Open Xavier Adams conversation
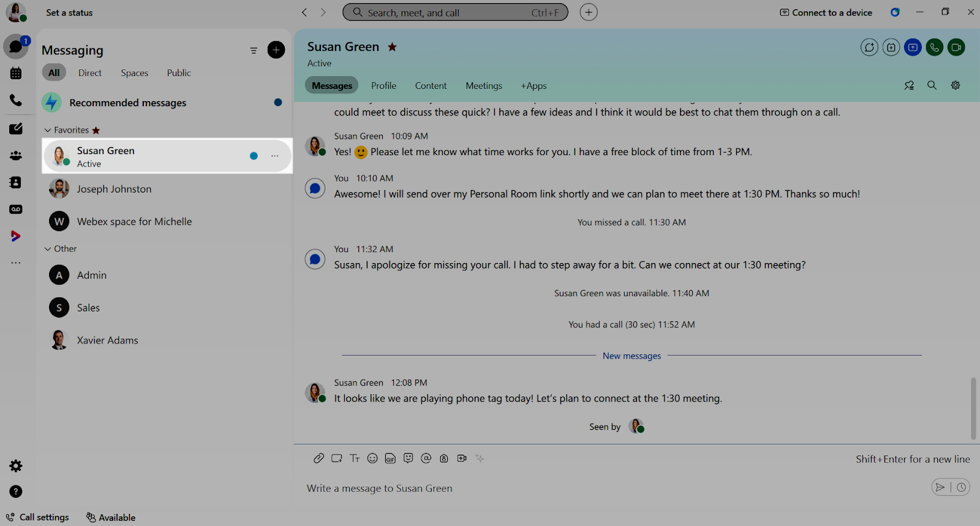 (167, 340)
